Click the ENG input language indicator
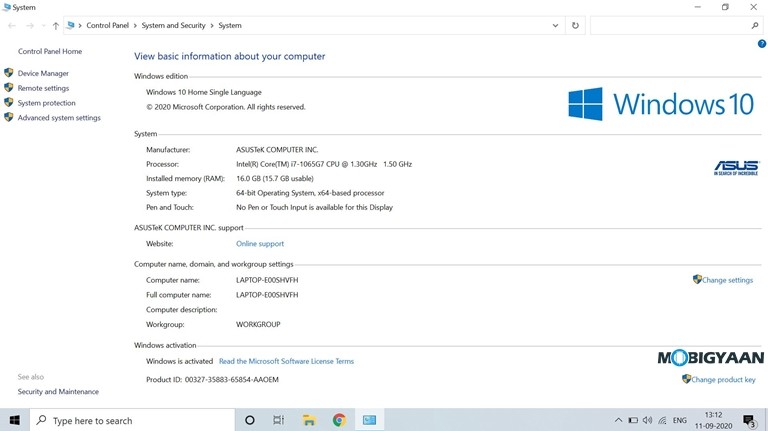 click(679, 420)
